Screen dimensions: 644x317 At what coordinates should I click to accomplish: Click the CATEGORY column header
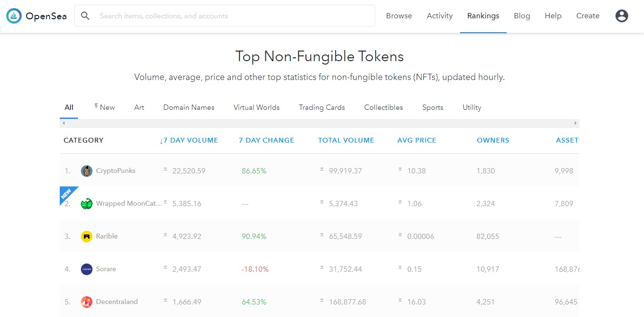83,140
